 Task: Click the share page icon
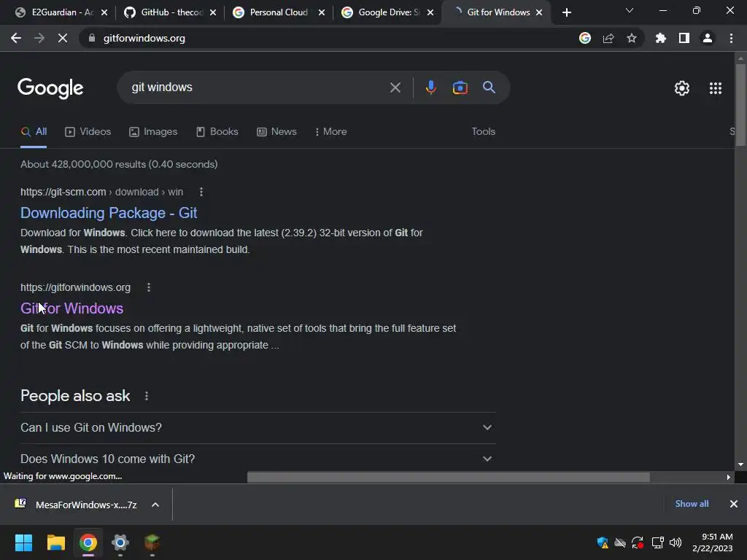(608, 38)
